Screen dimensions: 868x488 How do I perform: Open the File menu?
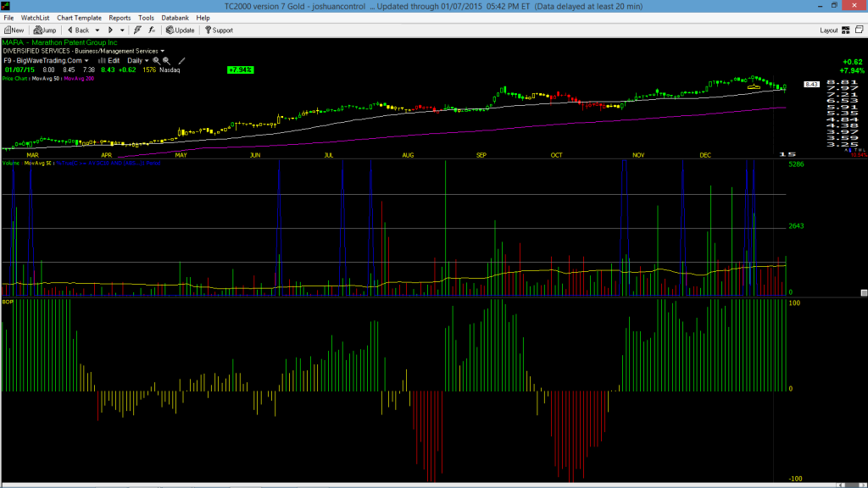8,18
